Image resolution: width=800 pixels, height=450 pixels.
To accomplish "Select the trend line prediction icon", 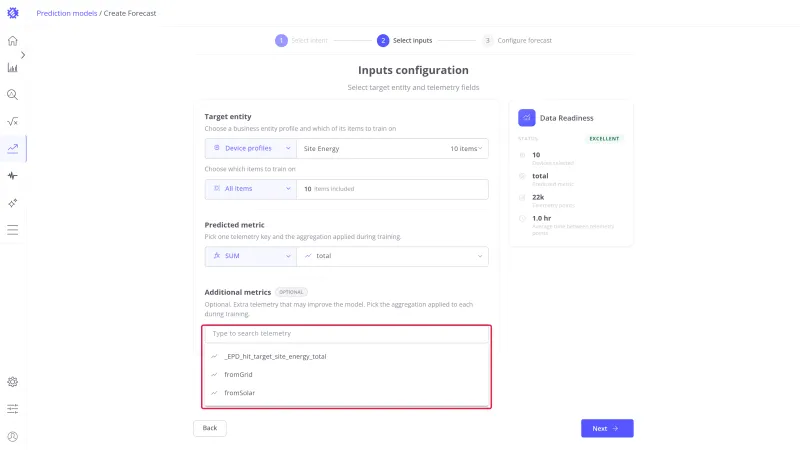I will [13, 148].
